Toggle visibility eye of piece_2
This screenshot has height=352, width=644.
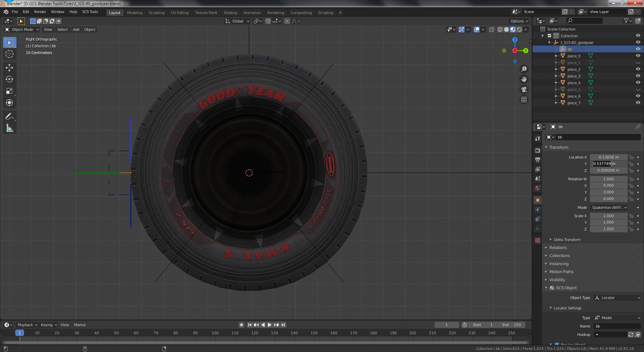pyautogui.click(x=638, y=69)
